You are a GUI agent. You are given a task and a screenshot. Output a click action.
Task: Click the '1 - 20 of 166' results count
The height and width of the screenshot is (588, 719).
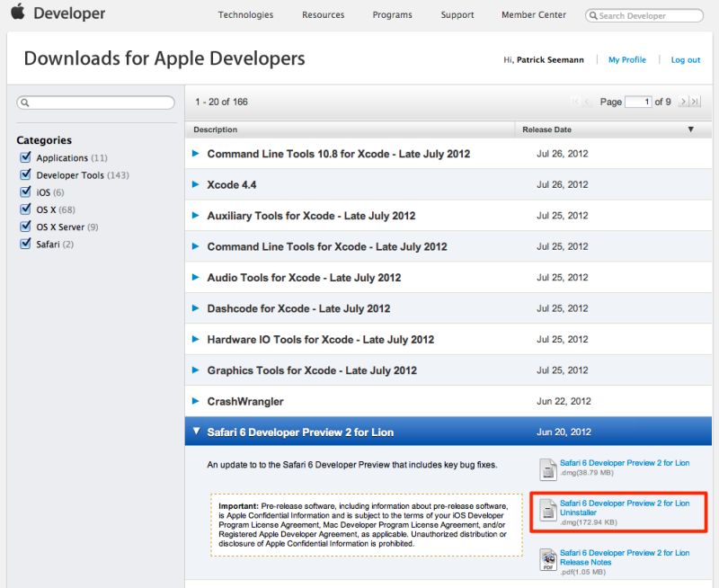[221, 102]
